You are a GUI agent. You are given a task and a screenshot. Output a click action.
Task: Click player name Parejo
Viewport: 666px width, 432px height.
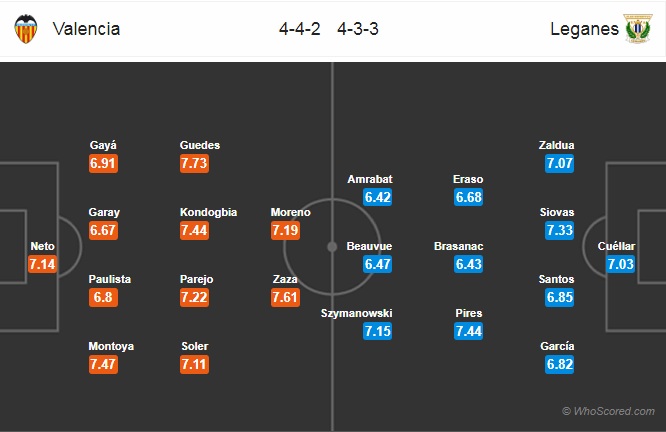(197, 279)
